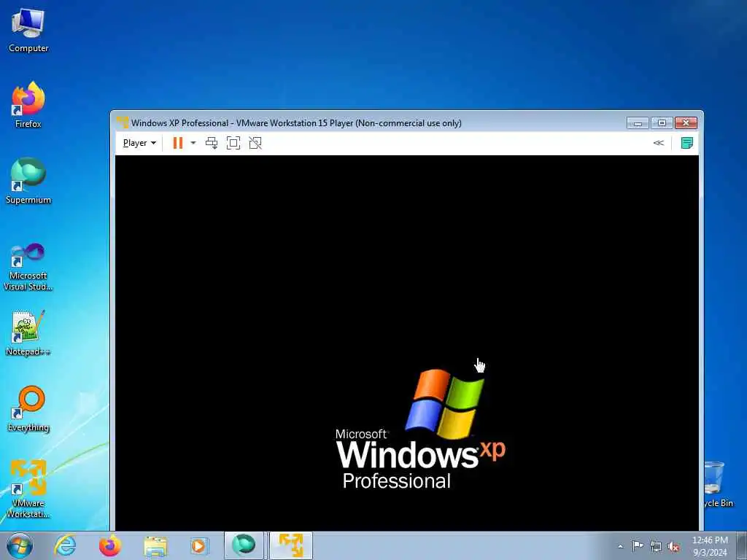Image resolution: width=747 pixels, height=560 pixels.
Task: Open Windows Media Player from taskbar
Action: point(198,545)
